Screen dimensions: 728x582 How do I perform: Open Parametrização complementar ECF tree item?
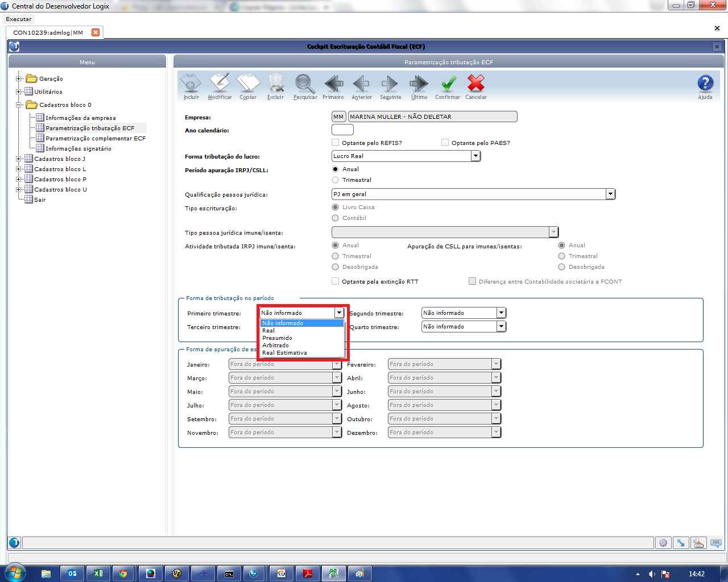[96, 138]
